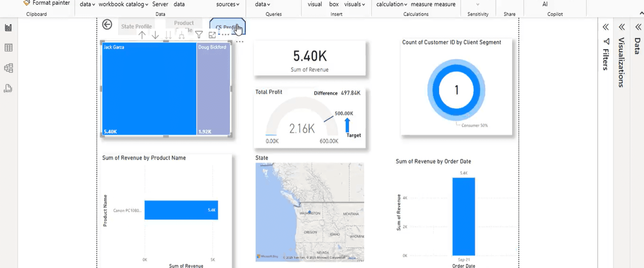The width and height of the screenshot is (644, 268).
Task: Click the measure buttons in Calculations group
Action: point(433,4)
